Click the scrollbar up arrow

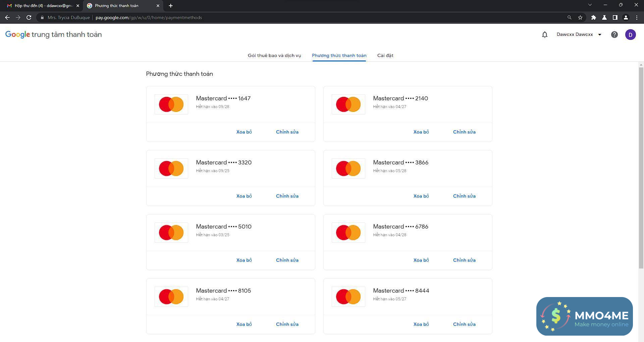[x=641, y=64]
